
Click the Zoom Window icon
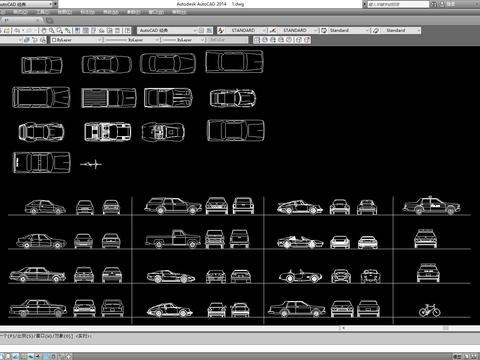tap(60, 31)
